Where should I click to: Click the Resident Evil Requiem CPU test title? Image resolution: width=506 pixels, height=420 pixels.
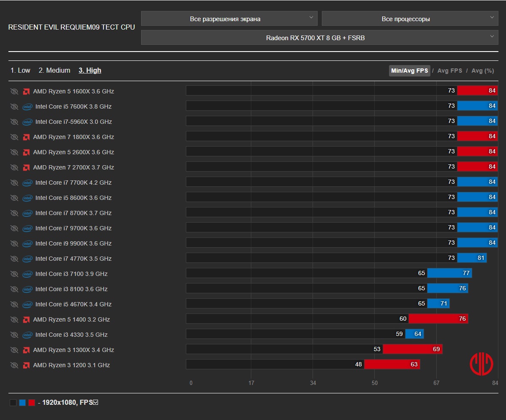click(71, 27)
